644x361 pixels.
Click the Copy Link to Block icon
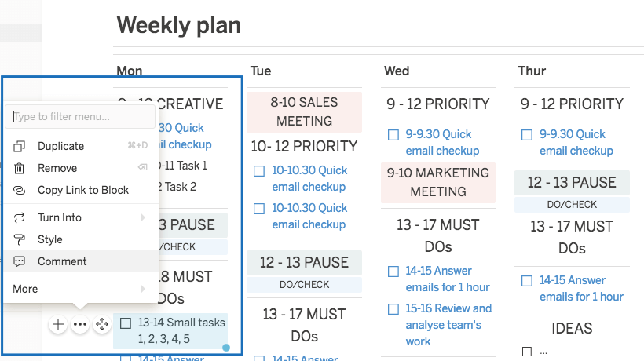click(x=20, y=191)
